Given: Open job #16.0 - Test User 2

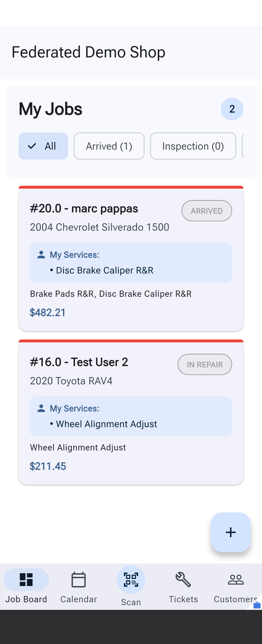Looking at the screenshot, I should [79, 362].
